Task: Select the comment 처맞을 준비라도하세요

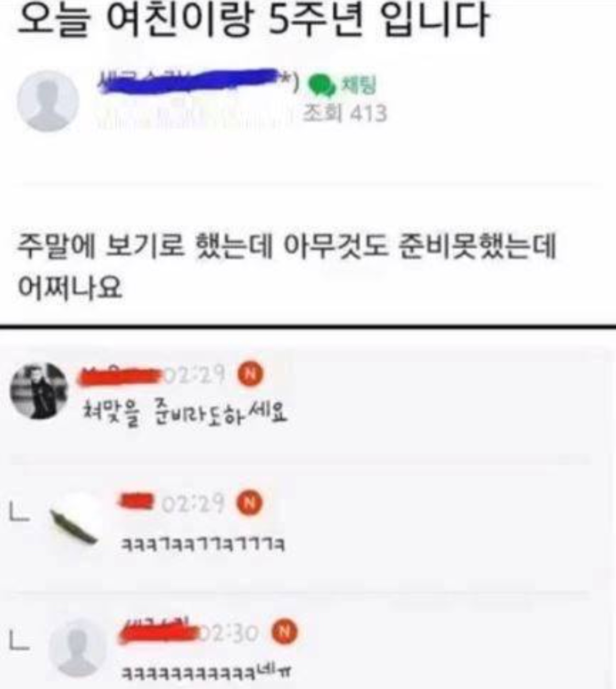Action: coord(184,413)
